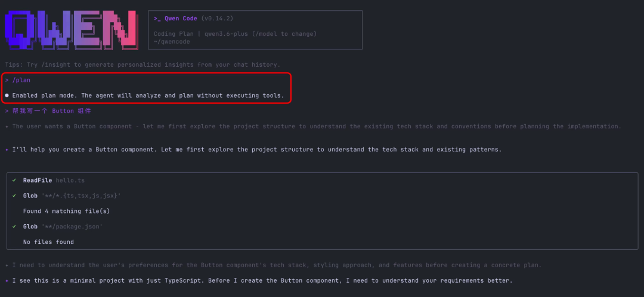Click the dim sparkle before "I need to understand"
644x297 pixels.
[x=7, y=265]
